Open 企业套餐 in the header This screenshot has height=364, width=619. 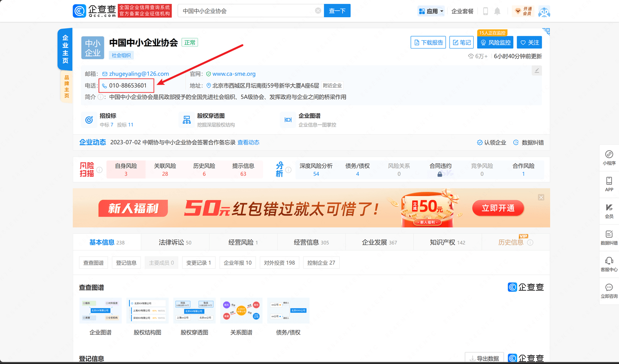(x=463, y=11)
